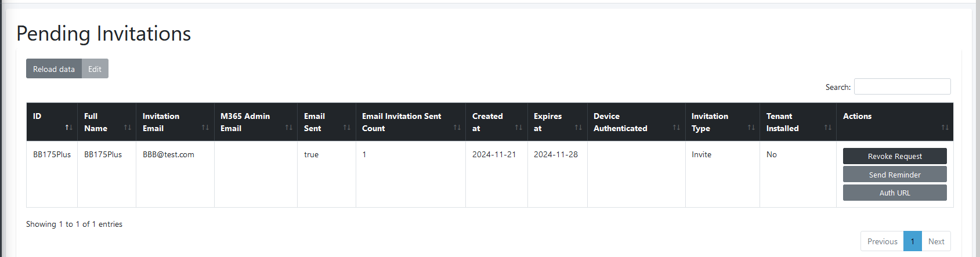The width and height of the screenshot is (980, 257).
Task: Focus the Search input field
Action: [902, 86]
